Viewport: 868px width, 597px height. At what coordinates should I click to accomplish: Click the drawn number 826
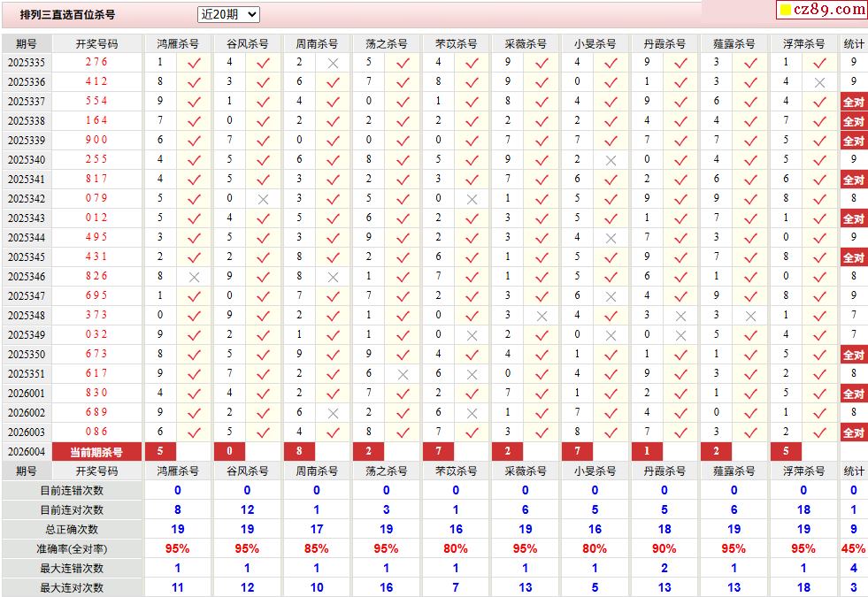pyautogui.click(x=96, y=276)
